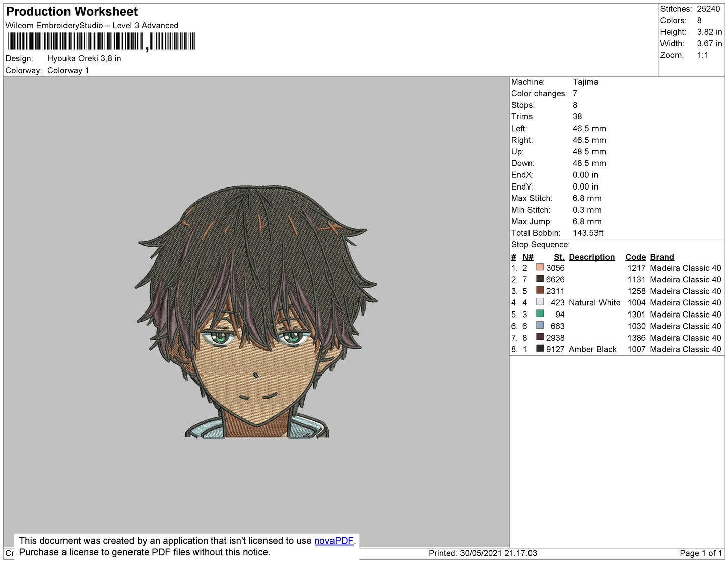Click the green swatch for thread 94

[x=540, y=314]
